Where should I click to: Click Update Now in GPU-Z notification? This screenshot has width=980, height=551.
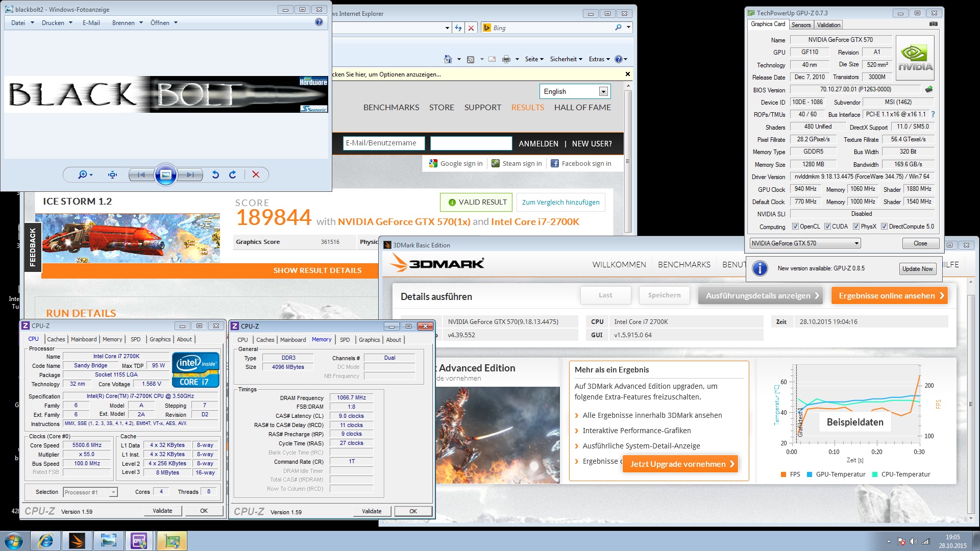click(x=917, y=269)
